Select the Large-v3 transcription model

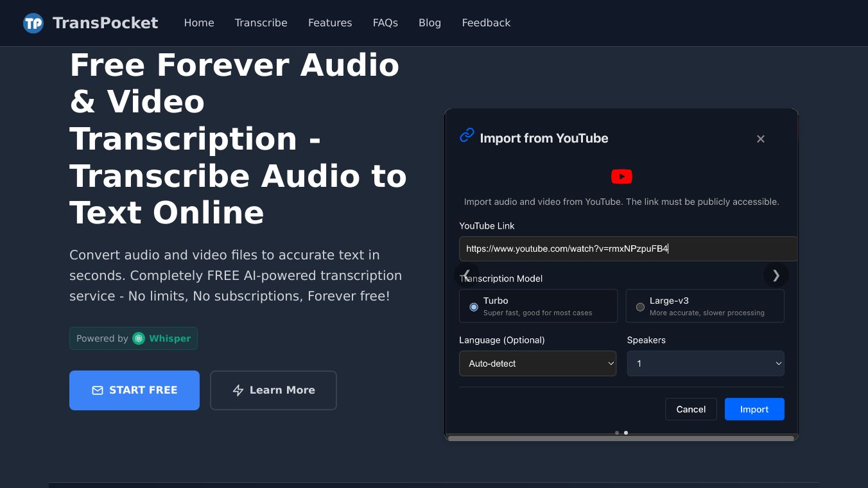tap(705, 306)
